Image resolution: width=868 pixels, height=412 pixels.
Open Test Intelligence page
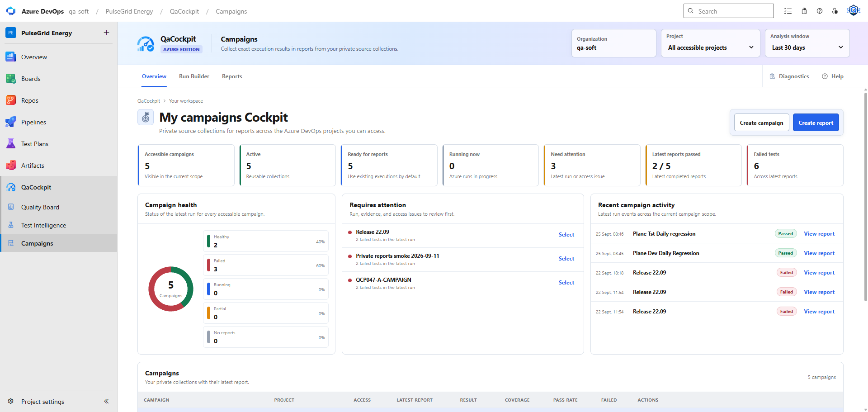tap(43, 225)
